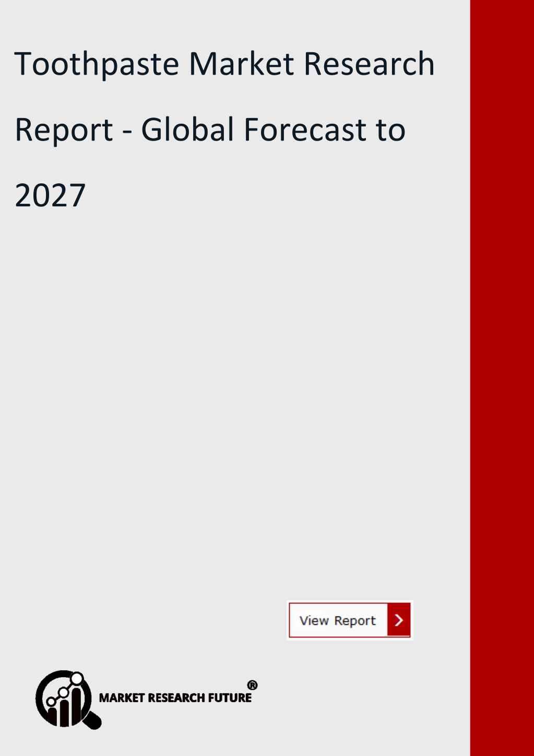Click the View Report button
This screenshot has height=756, width=534.
350,620
